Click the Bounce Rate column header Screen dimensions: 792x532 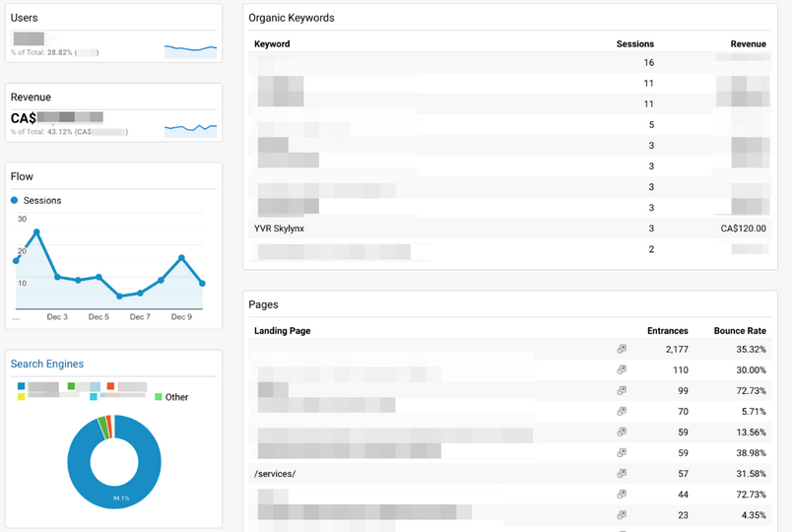pyautogui.click(x=742, y=331)
